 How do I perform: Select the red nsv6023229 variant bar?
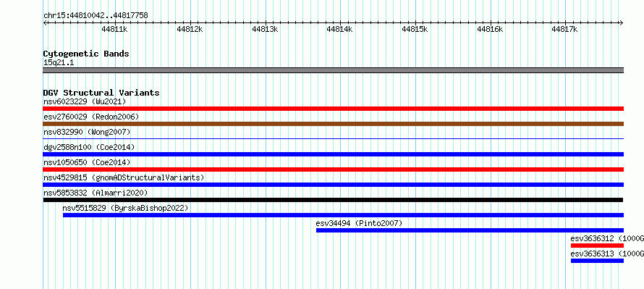tap(333, 109)
